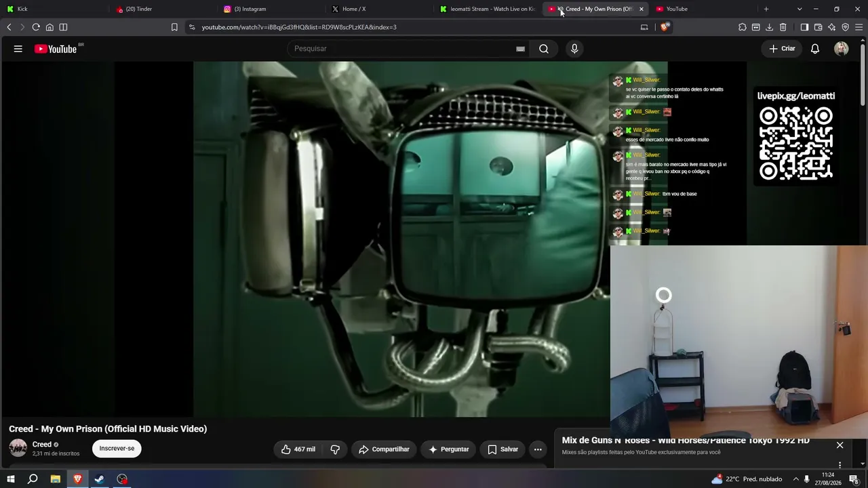Screen dimensions: 868x488
Task: Close the Creed - My Own Prison tab
Action: coord(641,9)
